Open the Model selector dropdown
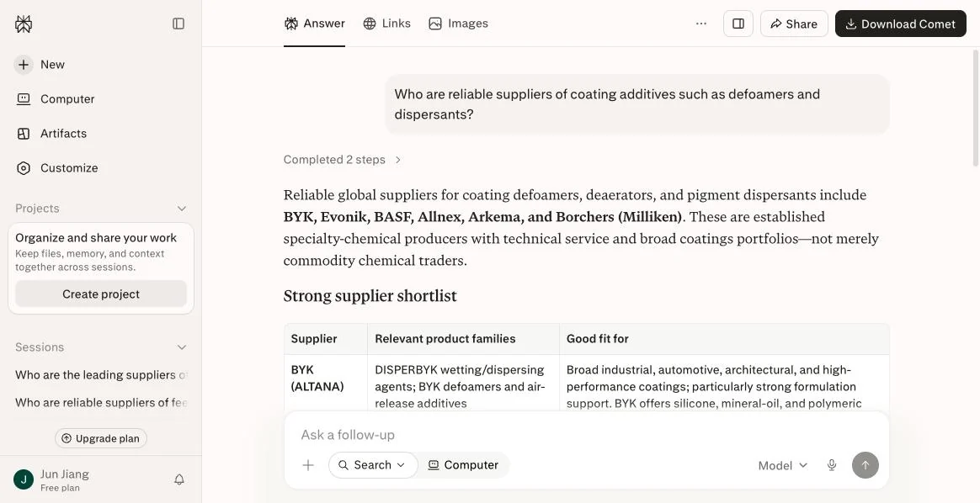Screen dimensions: 980x503 782,465
